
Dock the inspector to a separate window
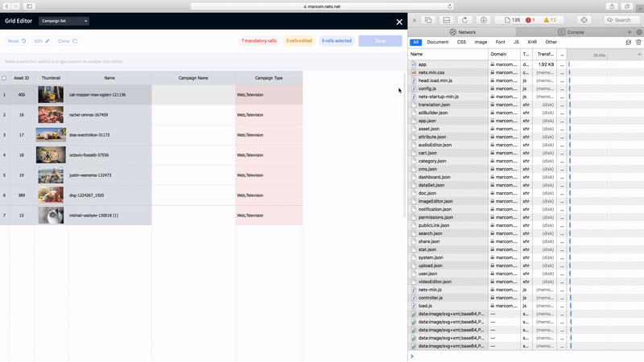(x=428, y=19)
